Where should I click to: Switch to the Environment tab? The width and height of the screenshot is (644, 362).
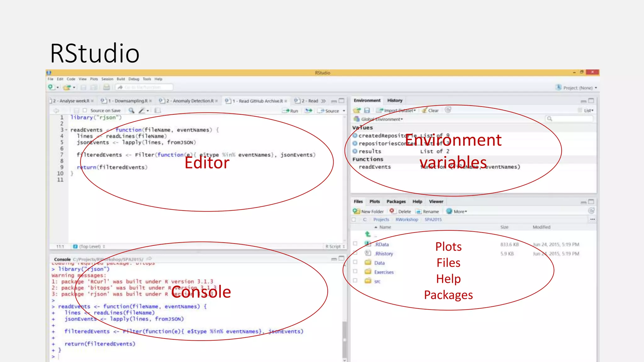[367, 101]
